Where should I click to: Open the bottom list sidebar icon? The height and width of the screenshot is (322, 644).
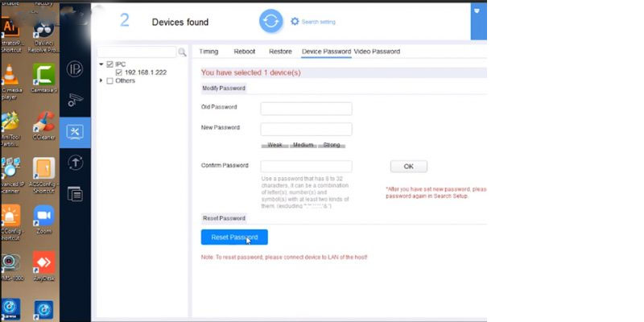coord(75,194)
